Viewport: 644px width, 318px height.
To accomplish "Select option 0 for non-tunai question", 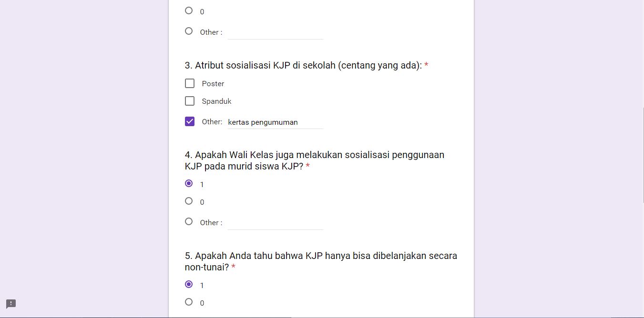I will [189, 302].
